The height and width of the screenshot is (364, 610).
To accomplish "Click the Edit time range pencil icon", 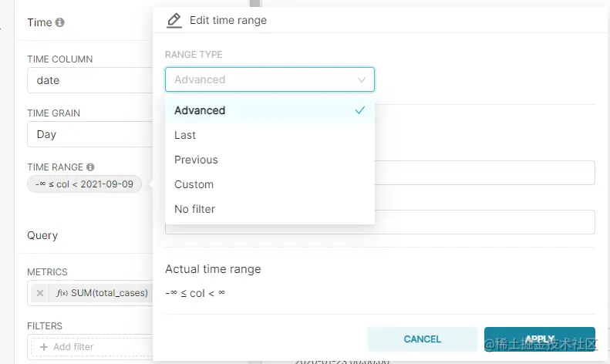I will [174, 20].
